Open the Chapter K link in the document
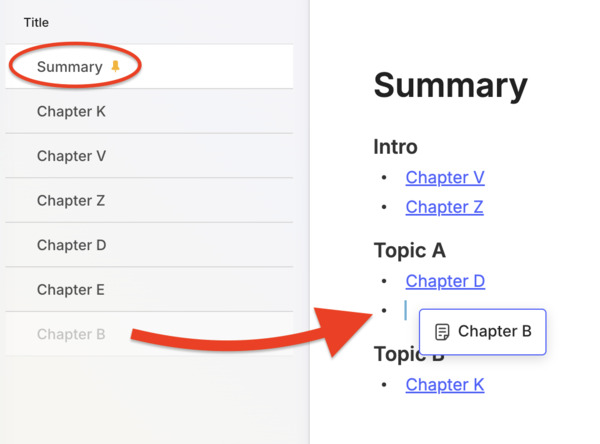 coord(444,385)
